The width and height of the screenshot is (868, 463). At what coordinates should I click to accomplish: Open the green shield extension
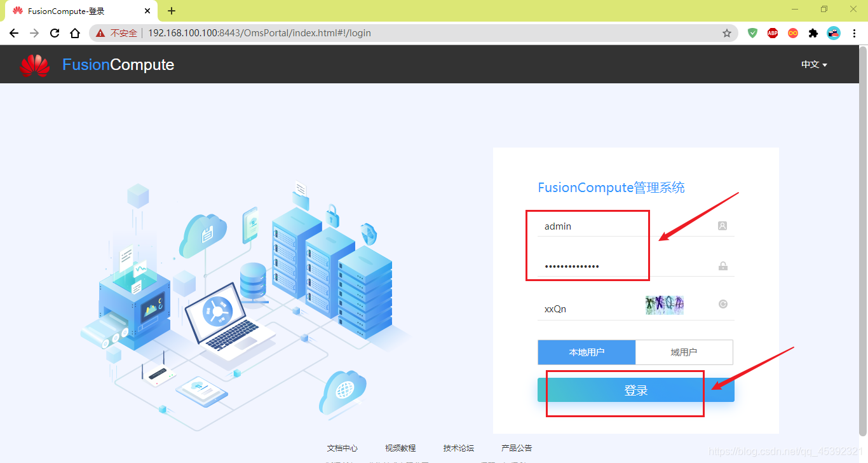click(x=752, y=33)
